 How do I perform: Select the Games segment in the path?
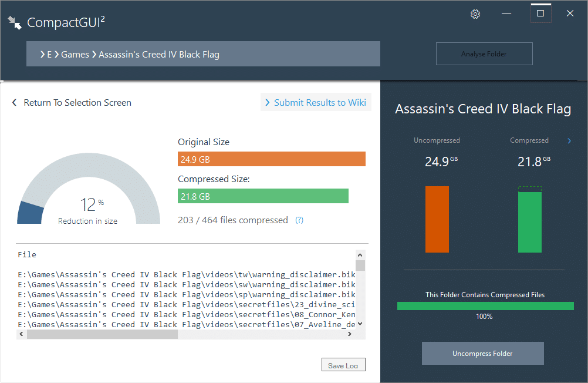(75, 55)
